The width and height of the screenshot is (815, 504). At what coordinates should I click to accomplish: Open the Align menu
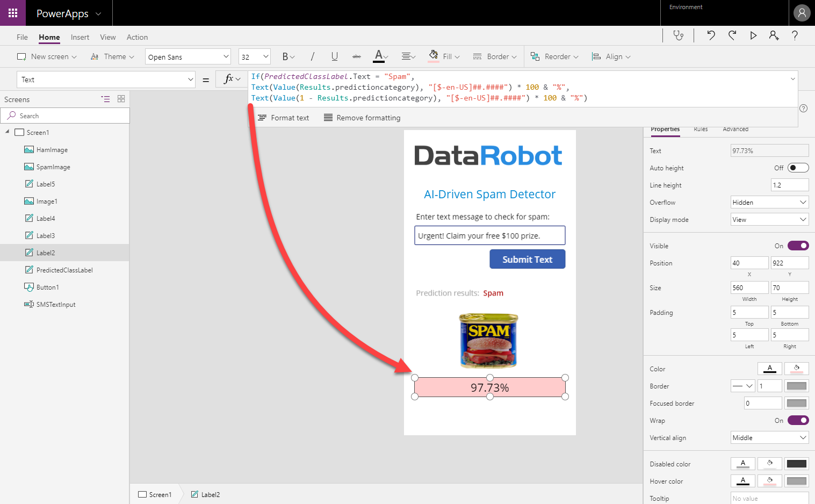coord(611,56)
